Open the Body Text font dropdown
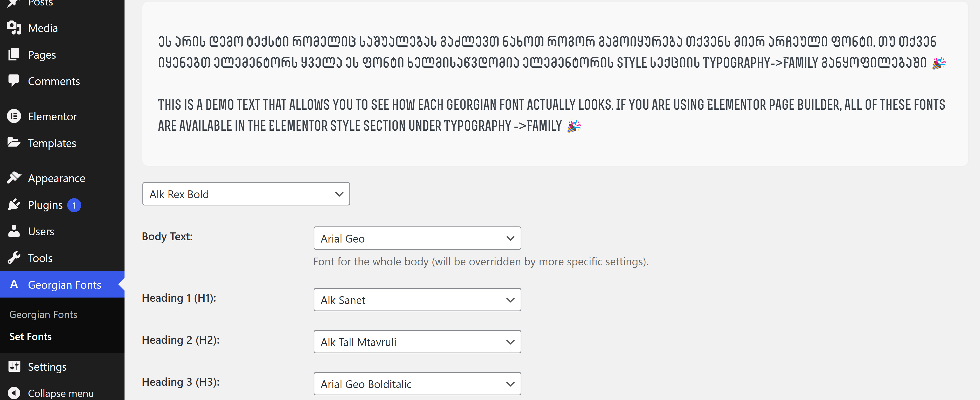 click(x=417, y=238)
